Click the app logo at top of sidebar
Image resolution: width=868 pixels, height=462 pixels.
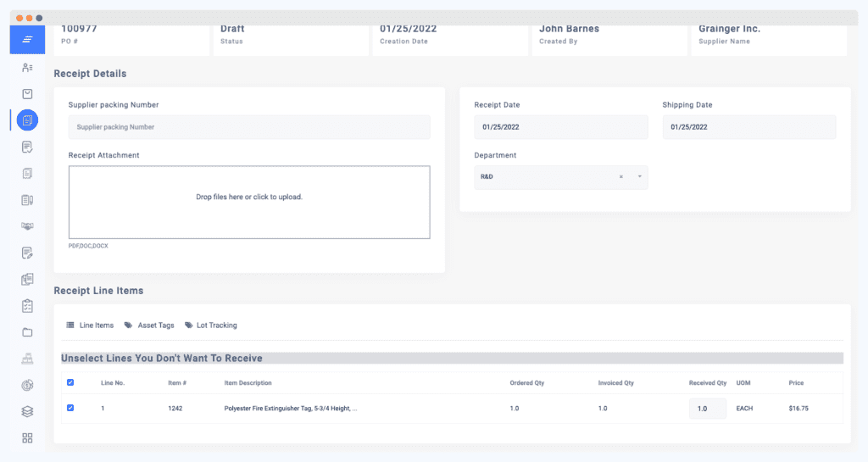pyautogui.click(x=27, y=40)
